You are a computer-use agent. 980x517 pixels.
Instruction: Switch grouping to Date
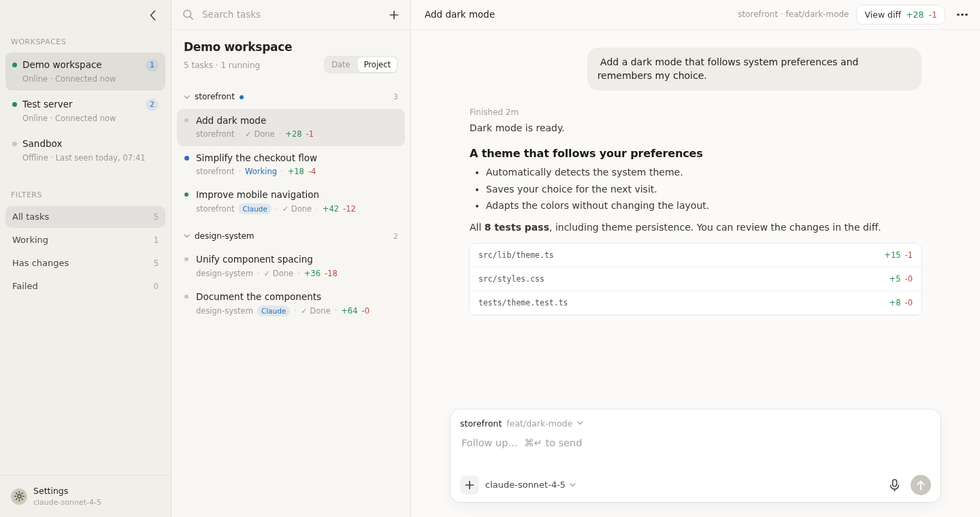coord(341,65)
